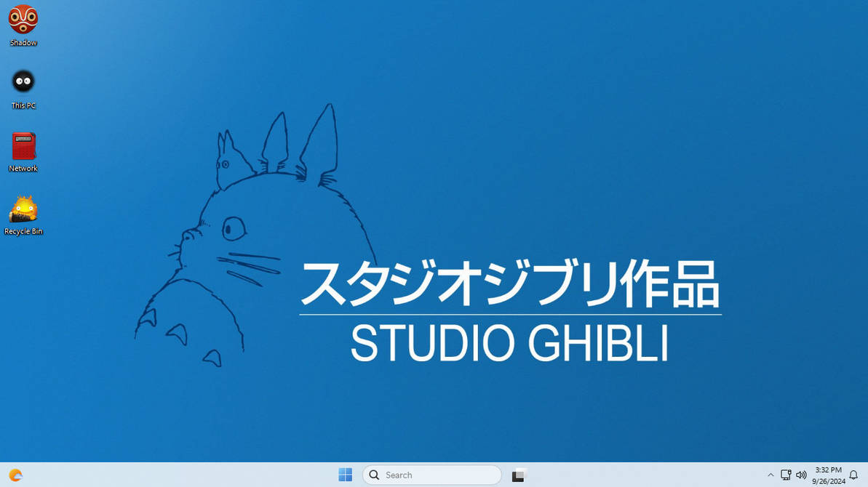Select the This PC desktop icon
The height and width of the screenshot is (487, 868).
(x=23, y=82)
